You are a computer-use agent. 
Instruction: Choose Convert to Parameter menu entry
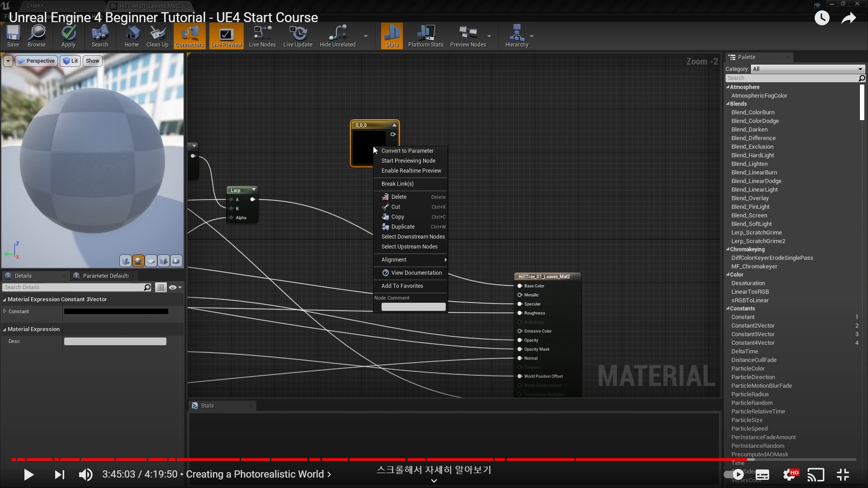pos(407,151)
